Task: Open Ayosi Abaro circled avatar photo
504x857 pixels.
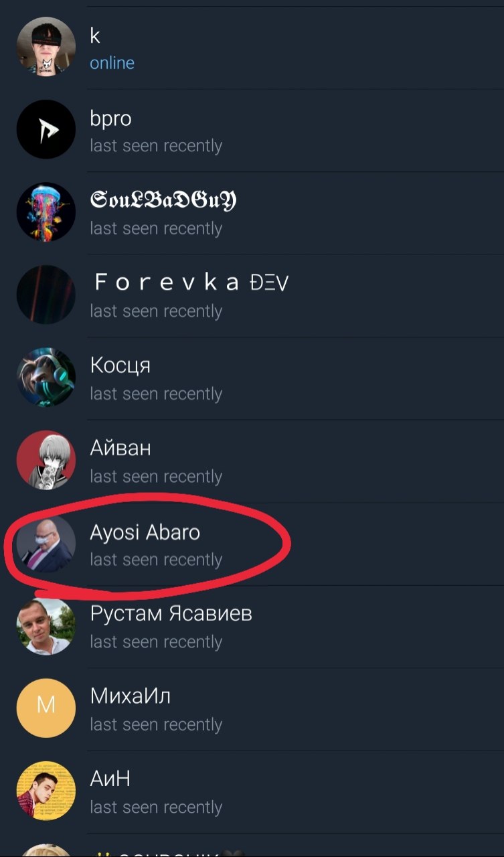Action: tap(46, 543)
